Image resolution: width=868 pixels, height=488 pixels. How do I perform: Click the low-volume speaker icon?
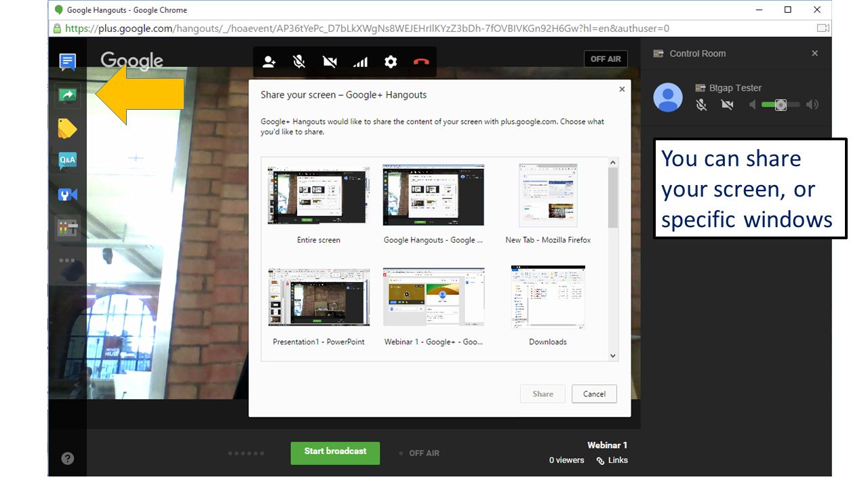tap(752, 104)
